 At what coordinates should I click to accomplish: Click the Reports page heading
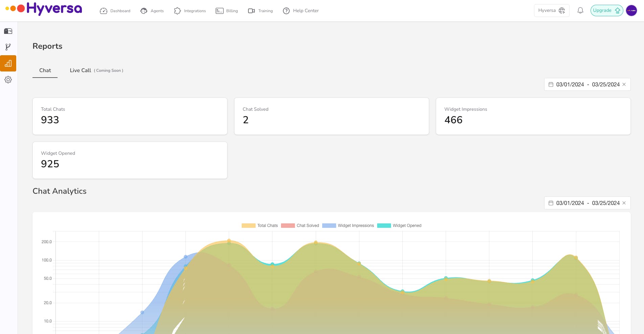pos(47,46)
